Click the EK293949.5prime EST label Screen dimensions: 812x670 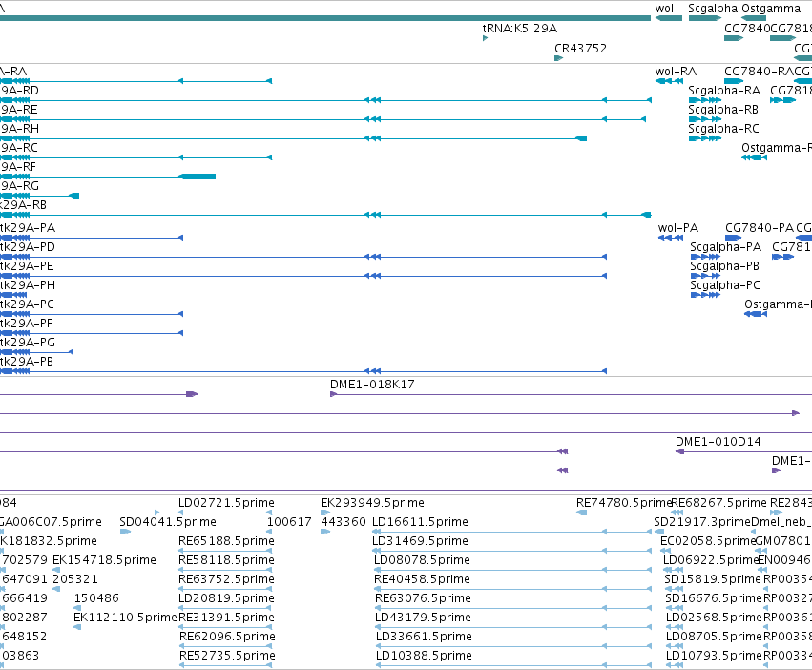tap(372, 503)
